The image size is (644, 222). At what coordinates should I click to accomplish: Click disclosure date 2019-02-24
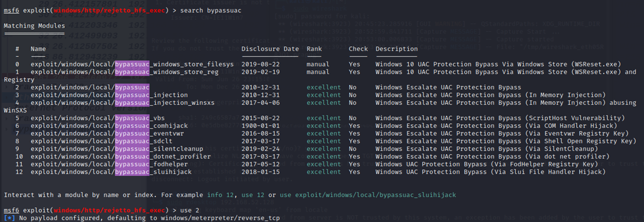pyautogui.click(x=261, y=149)
